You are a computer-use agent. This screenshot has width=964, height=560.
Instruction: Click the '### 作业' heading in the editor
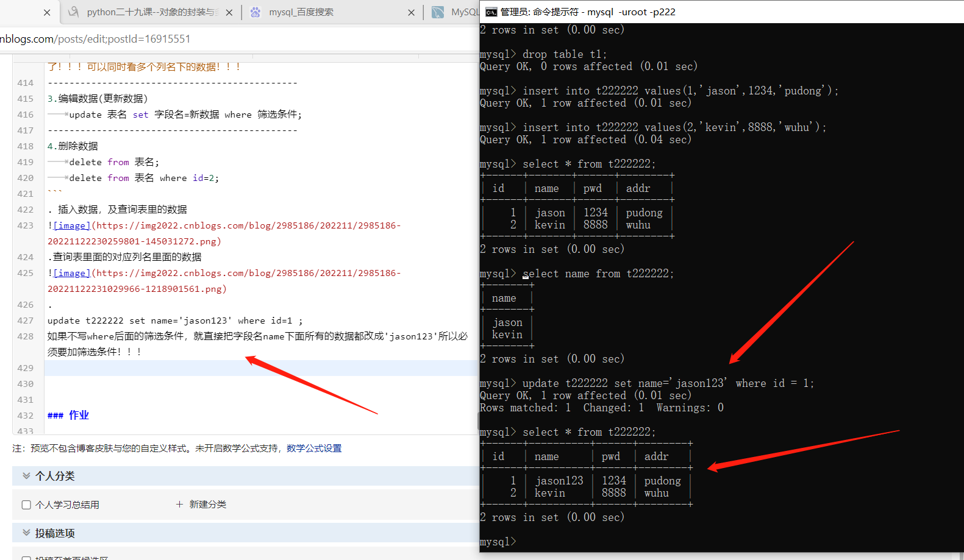pos(68,416)
